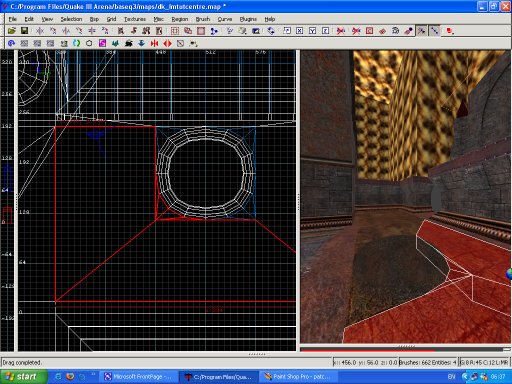
Task: Toggle the pressed diagonal line toolbar button
Action: (x=435, y=31)
